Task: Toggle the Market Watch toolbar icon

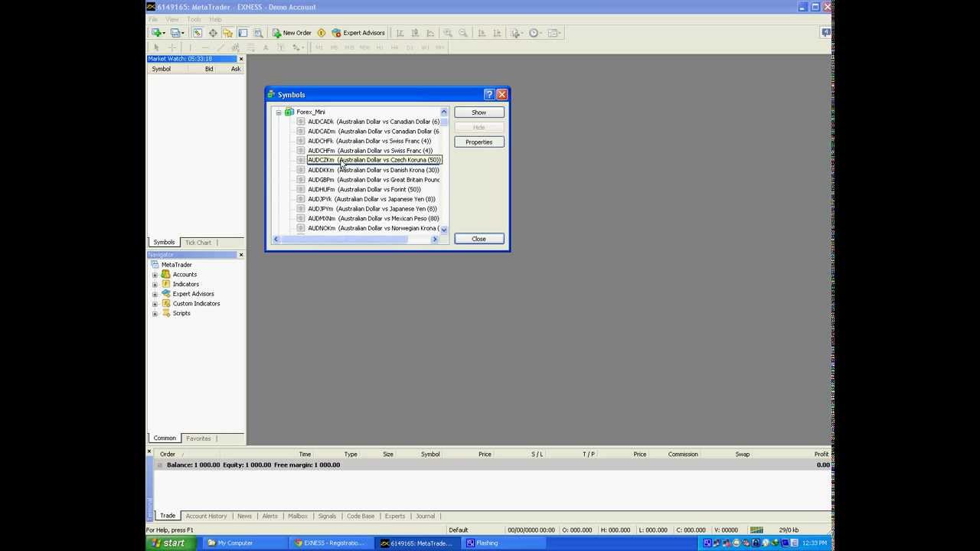Action: tap(197, 33)
